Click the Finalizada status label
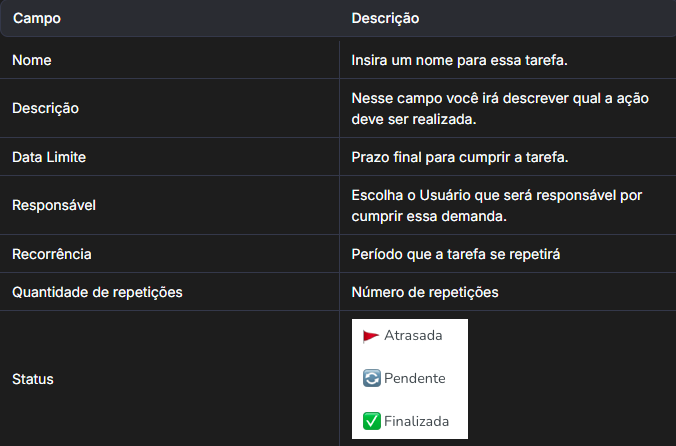The image size is (676, 446). coord(416,421)
